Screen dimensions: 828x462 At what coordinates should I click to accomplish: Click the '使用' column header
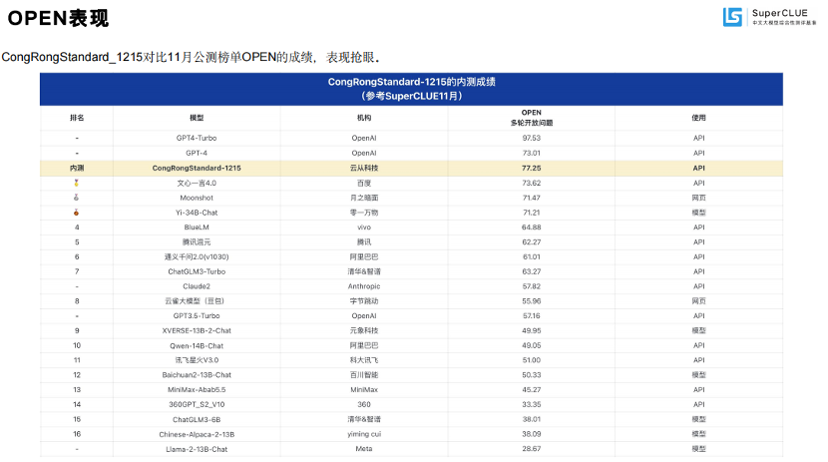[699, 118]
